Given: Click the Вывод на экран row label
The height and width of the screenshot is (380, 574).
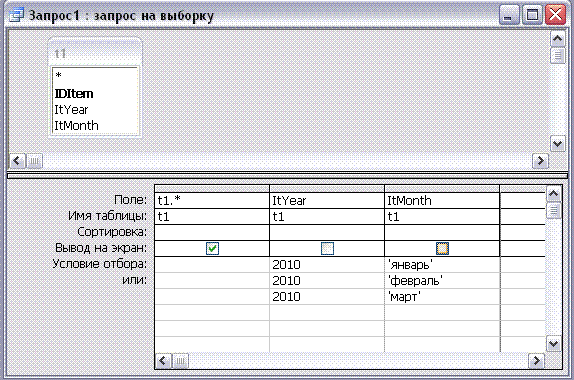Looking at the screenshot, I should 101,248.
